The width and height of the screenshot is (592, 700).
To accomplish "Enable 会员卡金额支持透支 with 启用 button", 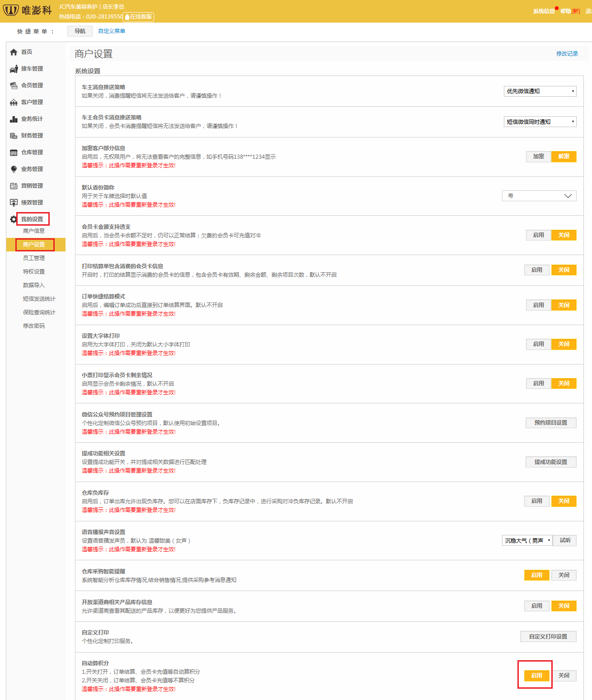I will (x=538, y=235).
